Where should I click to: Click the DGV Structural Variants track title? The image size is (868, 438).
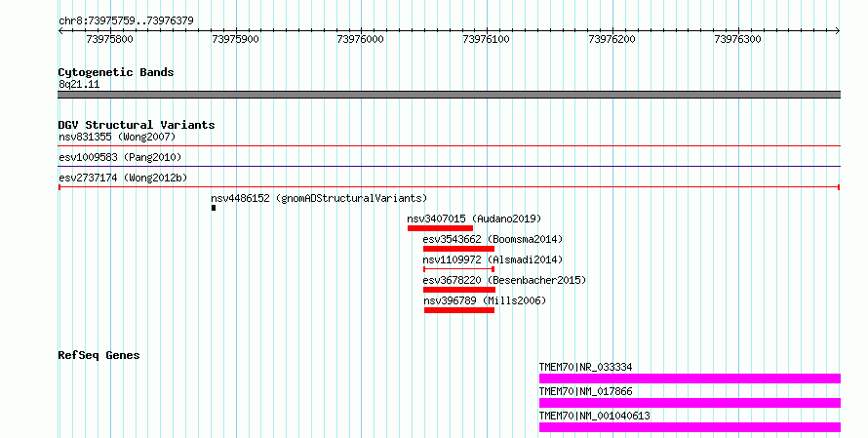[137, 125]
